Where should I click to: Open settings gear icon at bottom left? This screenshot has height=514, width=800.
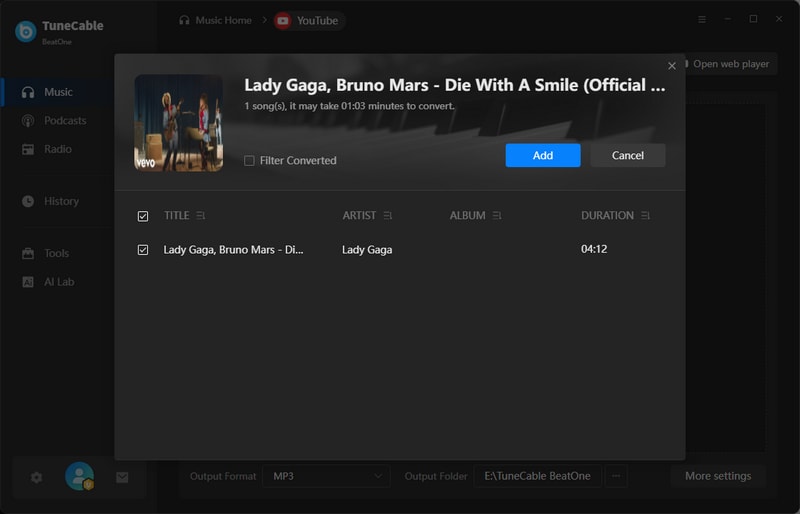click(36, 477)
